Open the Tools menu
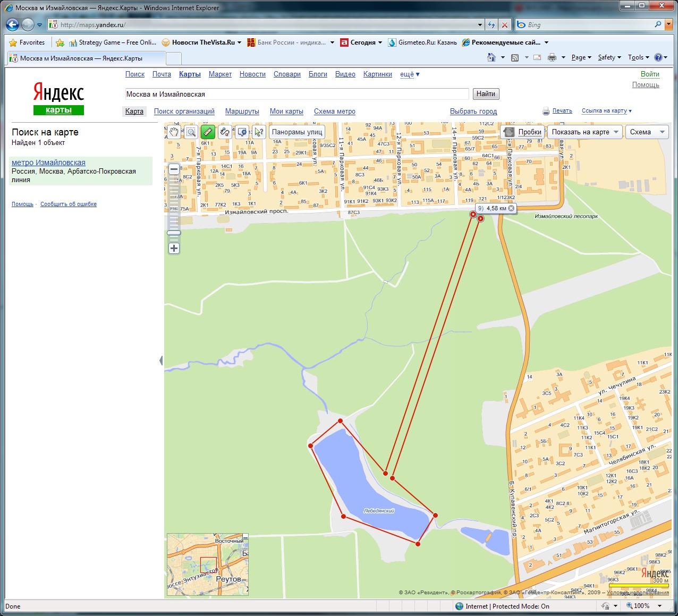This screenshot has width=678, height=616. 639,57
